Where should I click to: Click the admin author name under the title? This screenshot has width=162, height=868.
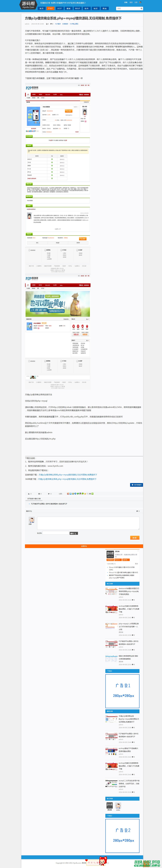[27, 24]
